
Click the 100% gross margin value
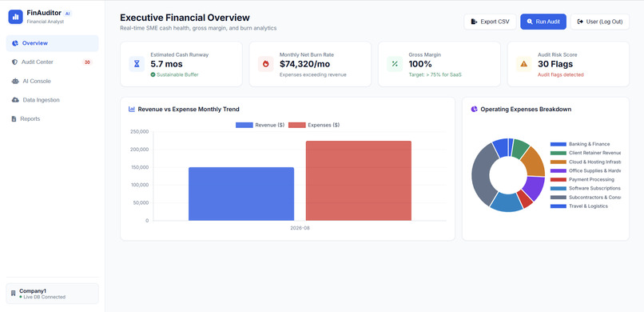tap(420, 64)
